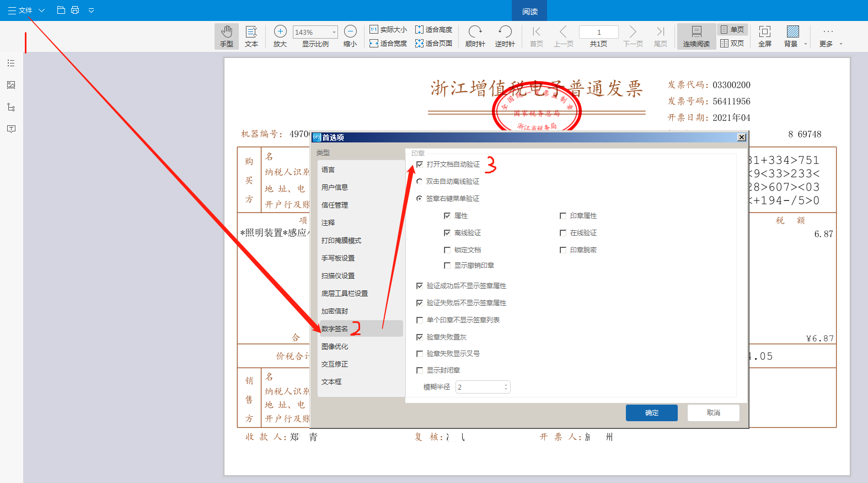Open the thumbnails sidebar icon
Image resolution: width=868 pixels, height=483 pixels.
pos(11,85)
